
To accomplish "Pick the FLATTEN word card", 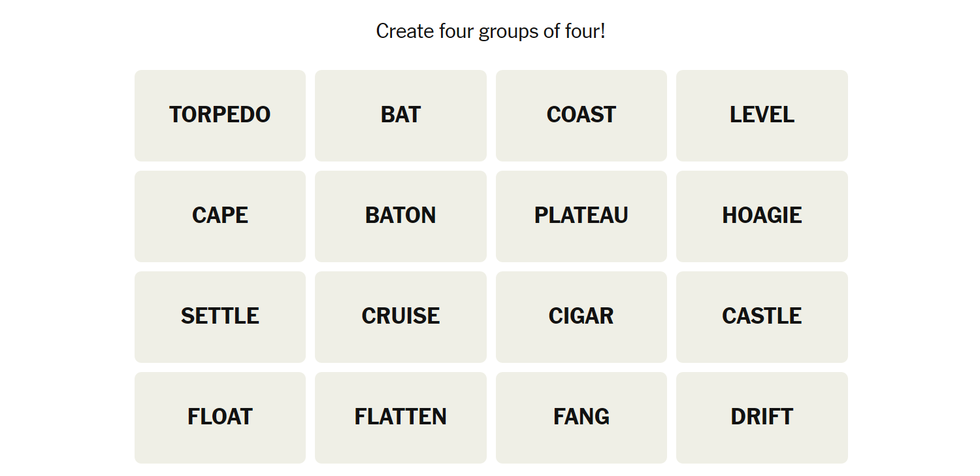I will 400,417.
